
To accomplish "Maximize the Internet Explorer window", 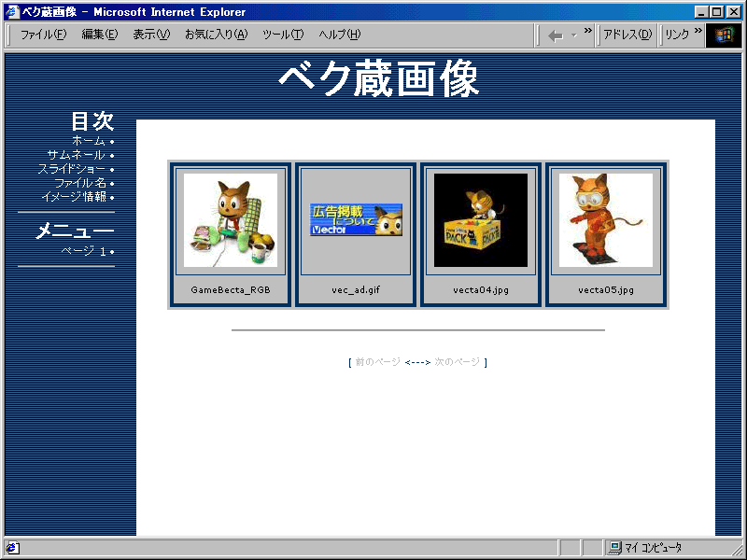I will coord(716,12).
